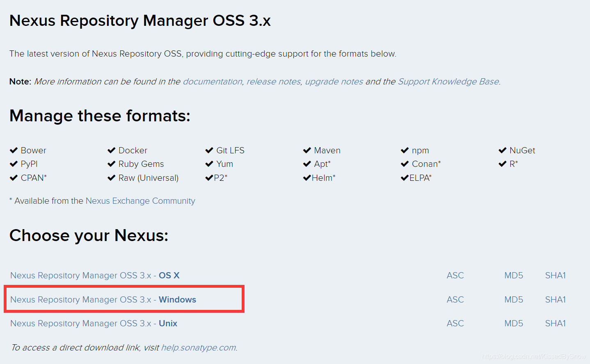Select the 'Yum' format text
590x364 pixels.
(225, 164)
